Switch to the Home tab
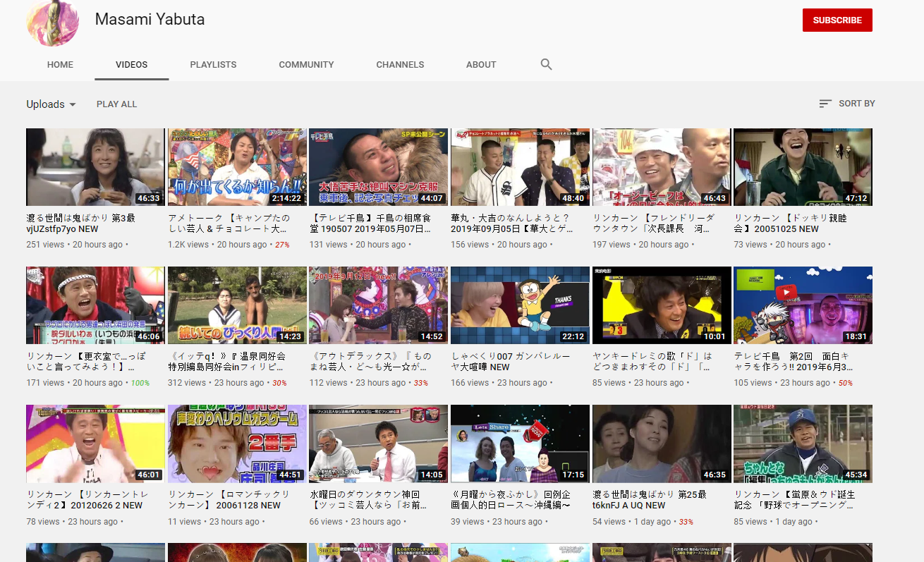The height and width of the screenshot is (562, 924). click(x=60, y=64)
